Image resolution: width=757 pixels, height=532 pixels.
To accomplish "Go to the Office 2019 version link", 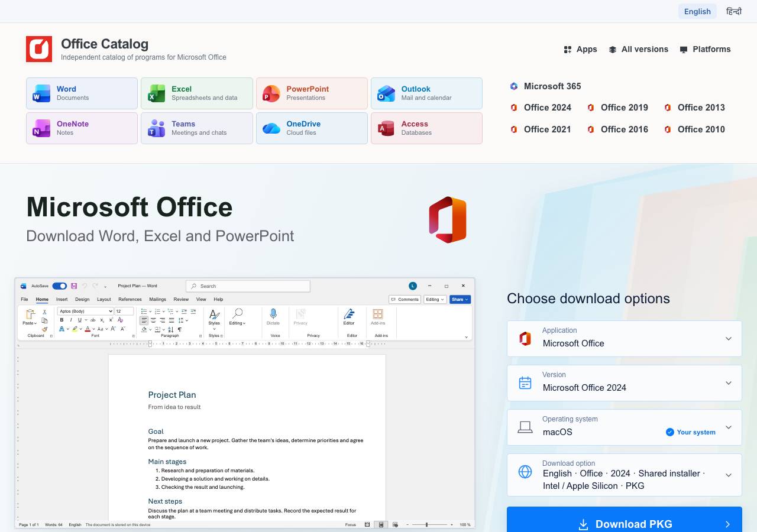I will [617, 108].
